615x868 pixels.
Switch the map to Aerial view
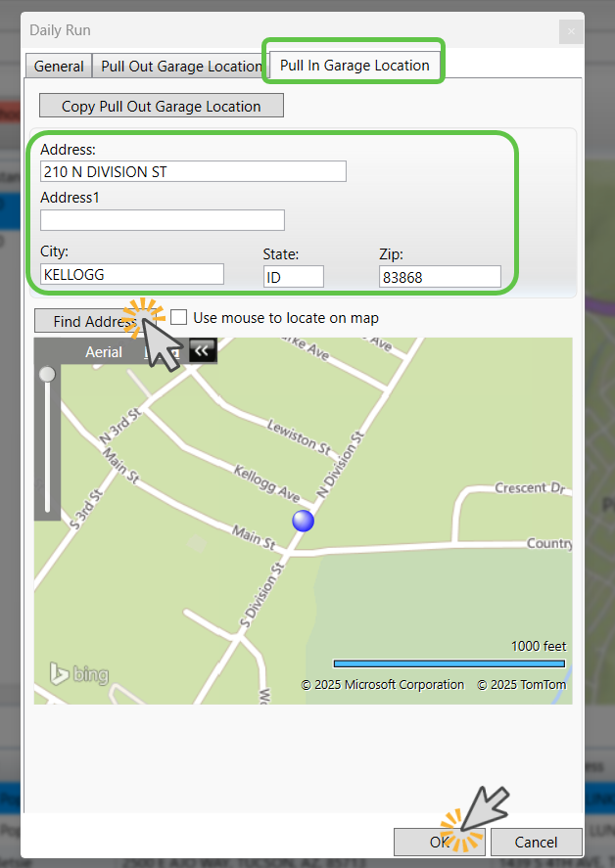tap(104, 351)
